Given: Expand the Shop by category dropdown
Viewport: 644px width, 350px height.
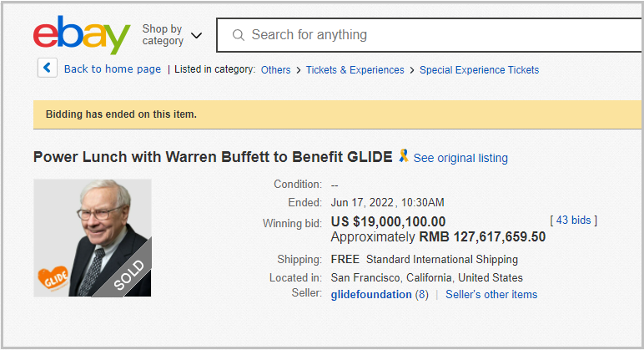Looking at the screenshot, I should click(x=163, y=35).
